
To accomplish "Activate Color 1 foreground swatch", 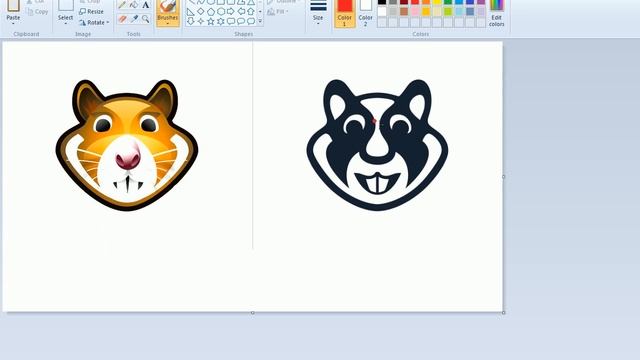I will tap(344, 13).
